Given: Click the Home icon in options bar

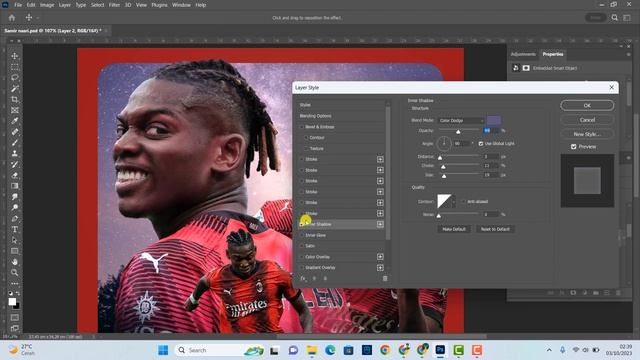Looking at the screenshot, I should click(12, 18).
